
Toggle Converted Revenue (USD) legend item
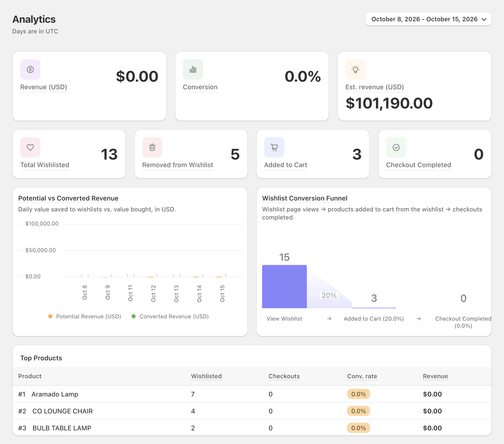click(x=170, y=316)
